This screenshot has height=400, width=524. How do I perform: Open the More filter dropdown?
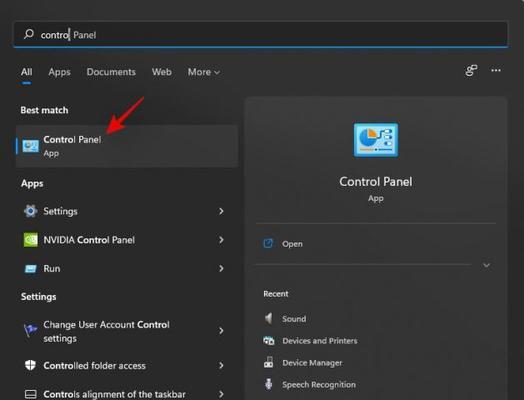click(x=204, y=72)
